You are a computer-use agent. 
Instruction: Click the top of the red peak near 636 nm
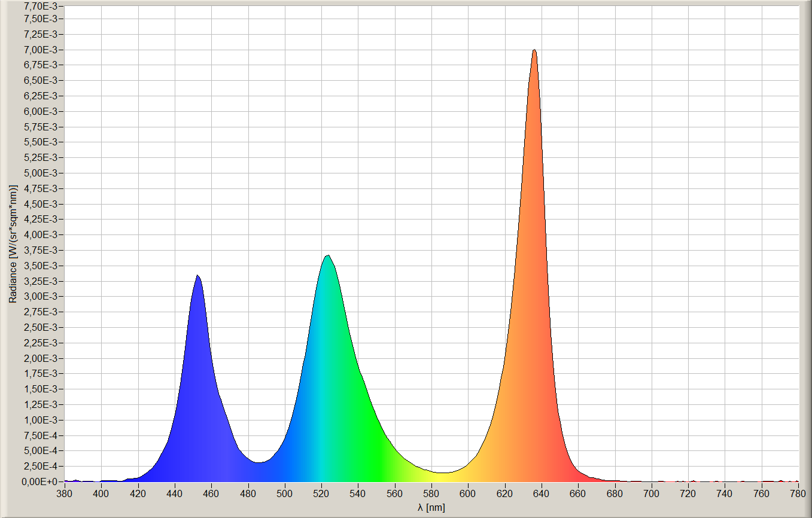tap(534, 51)
